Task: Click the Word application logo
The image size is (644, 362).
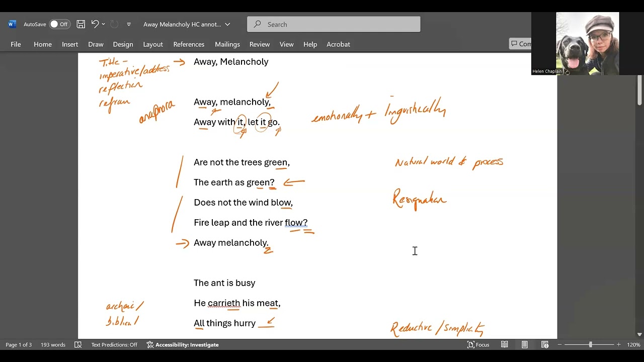Action: coord(12,24)
